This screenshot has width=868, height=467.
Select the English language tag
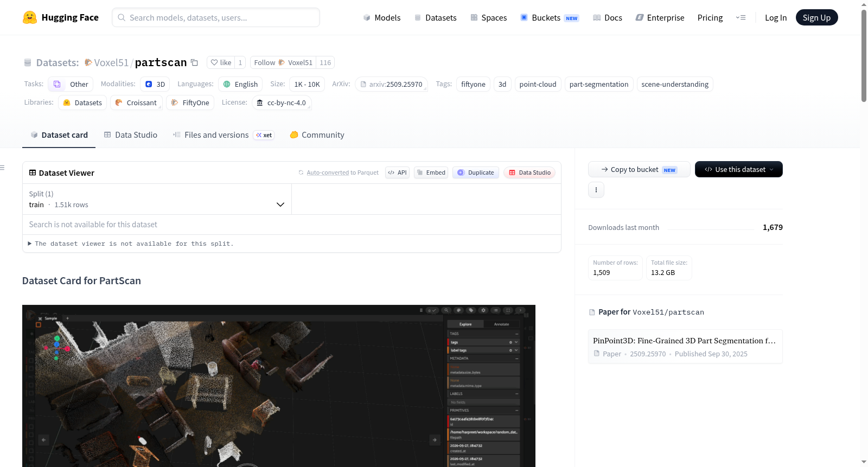(241, 84)
